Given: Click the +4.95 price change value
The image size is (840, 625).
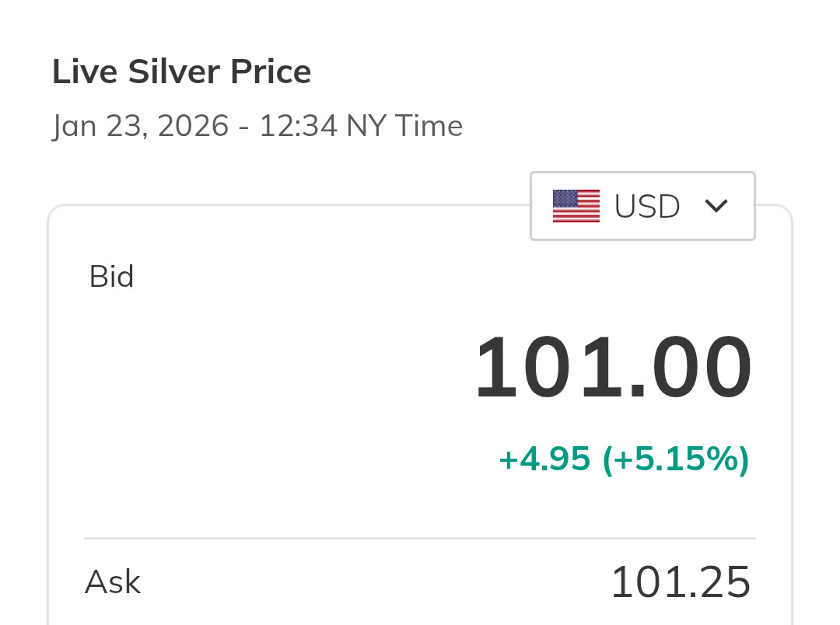Looking at the screenshot, I should pyautogui.click(x=544, y=459).
